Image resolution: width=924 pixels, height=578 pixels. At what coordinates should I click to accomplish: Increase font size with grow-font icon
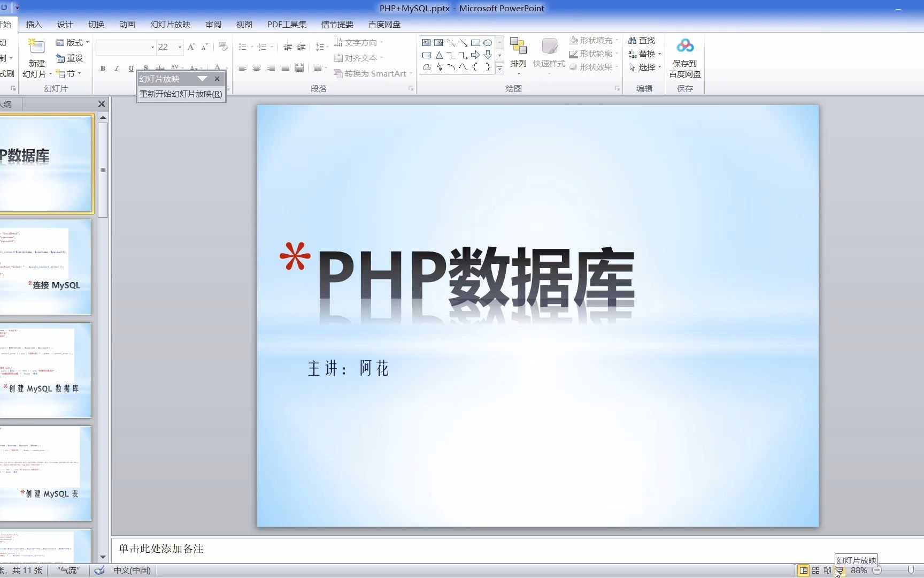coord(191,47)
